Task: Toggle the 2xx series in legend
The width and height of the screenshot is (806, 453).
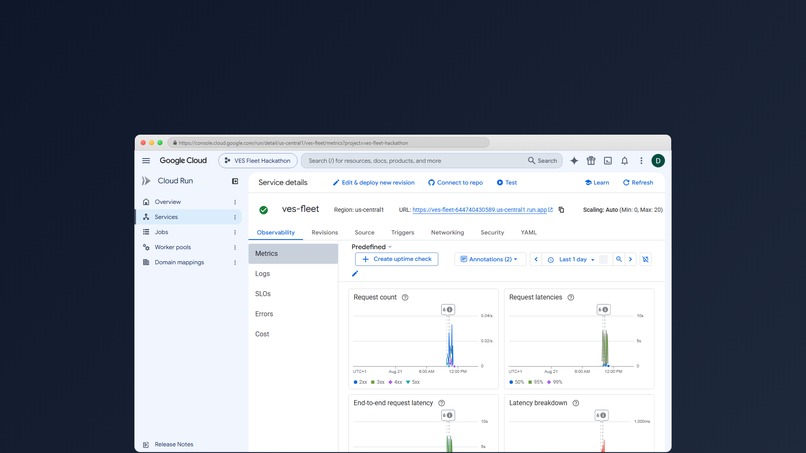Action: (360, 382)
